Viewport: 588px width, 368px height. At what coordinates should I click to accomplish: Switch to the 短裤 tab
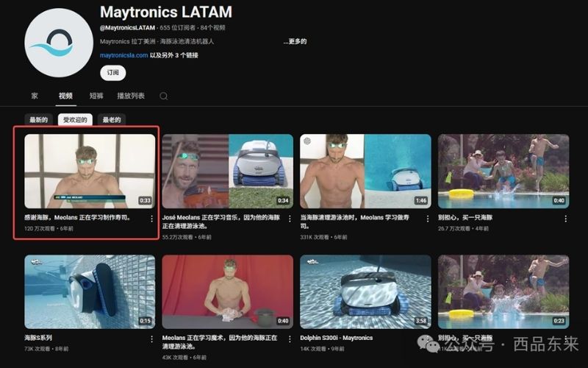point(96,96)
